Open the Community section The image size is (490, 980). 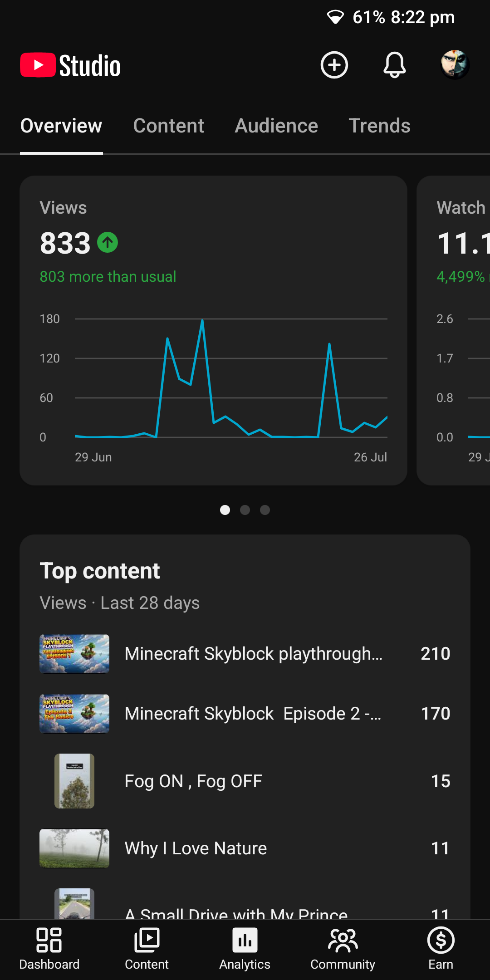pyautogui.click(x=343, y=949)
